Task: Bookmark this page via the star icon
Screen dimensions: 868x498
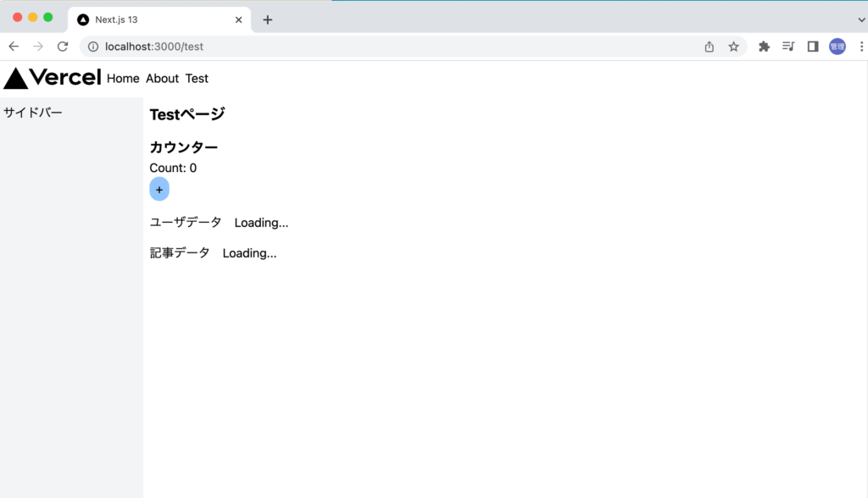Action: coord(733,47)
